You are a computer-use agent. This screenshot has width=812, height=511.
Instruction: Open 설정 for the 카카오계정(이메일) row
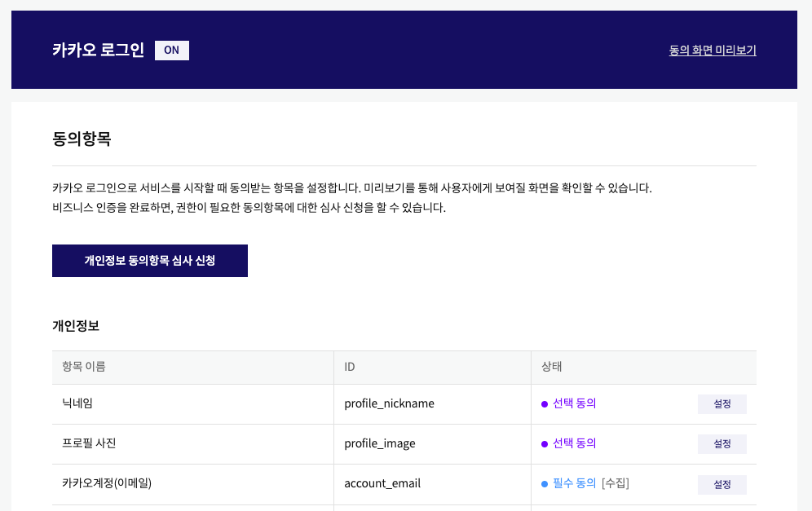722,484
